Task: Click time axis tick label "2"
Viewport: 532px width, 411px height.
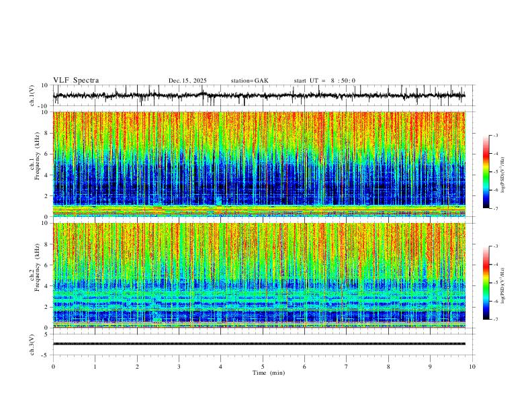Action: click(137, 367)
